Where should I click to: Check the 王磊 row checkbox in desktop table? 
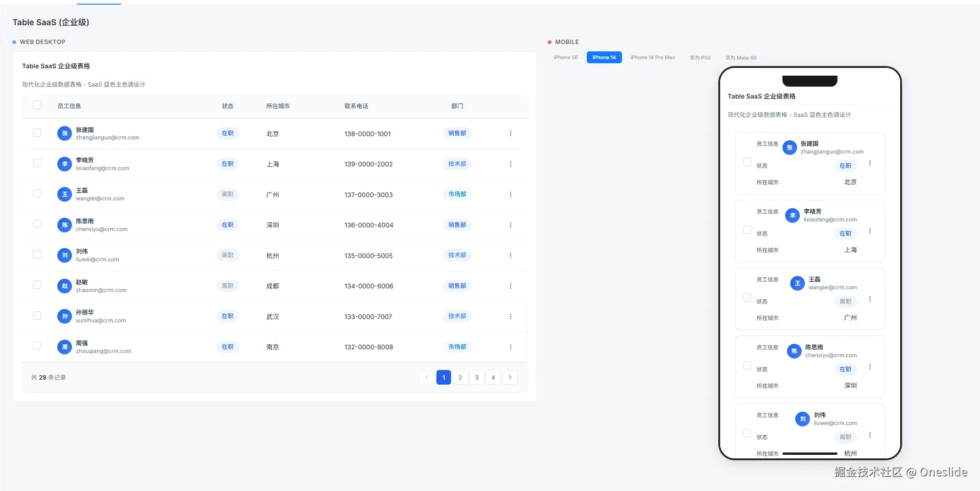tap(37, 193)
